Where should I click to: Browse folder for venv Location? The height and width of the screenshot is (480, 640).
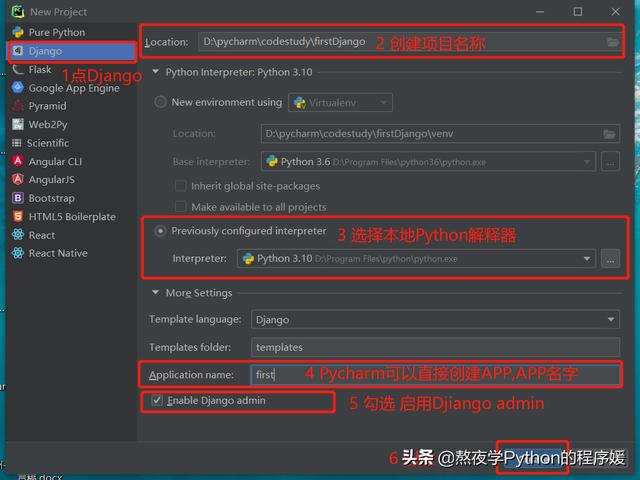pos(609,134)
